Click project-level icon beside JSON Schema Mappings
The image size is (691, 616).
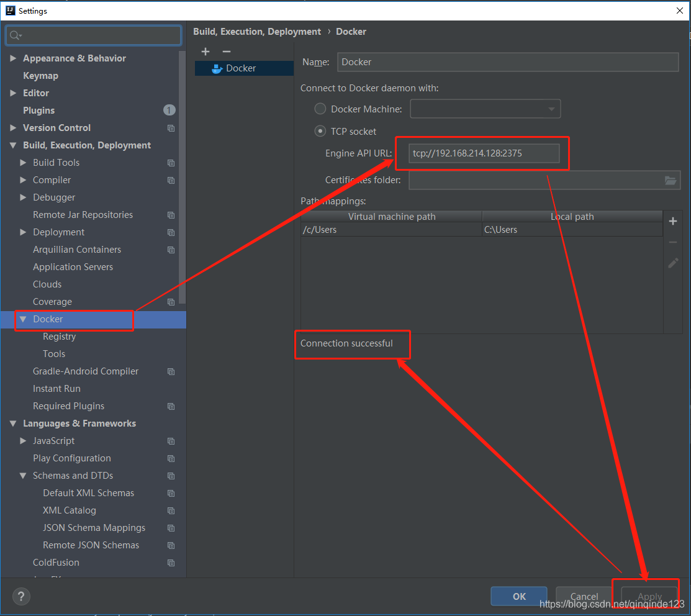(x=171, y=528)
